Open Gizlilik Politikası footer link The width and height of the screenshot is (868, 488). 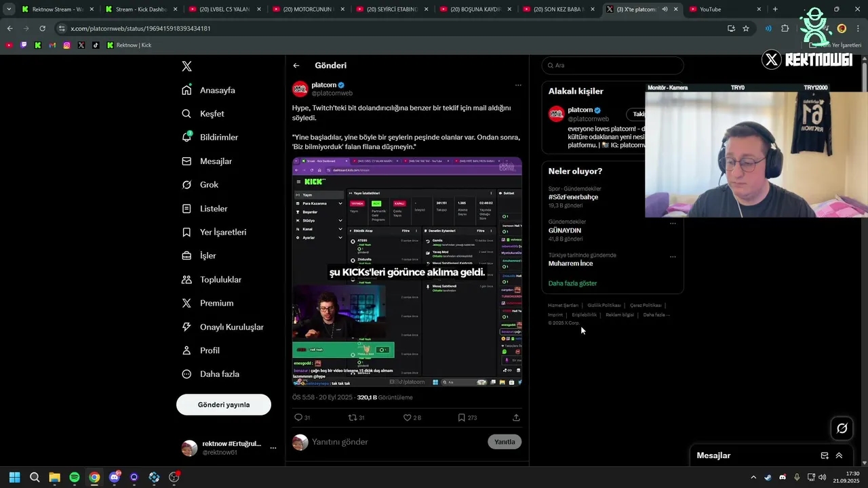[x=604, y=306]
